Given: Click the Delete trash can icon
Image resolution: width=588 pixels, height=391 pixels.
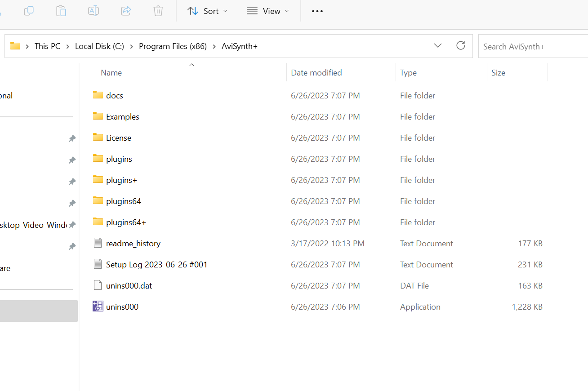Looking at the screenshot, I should 158,11.
